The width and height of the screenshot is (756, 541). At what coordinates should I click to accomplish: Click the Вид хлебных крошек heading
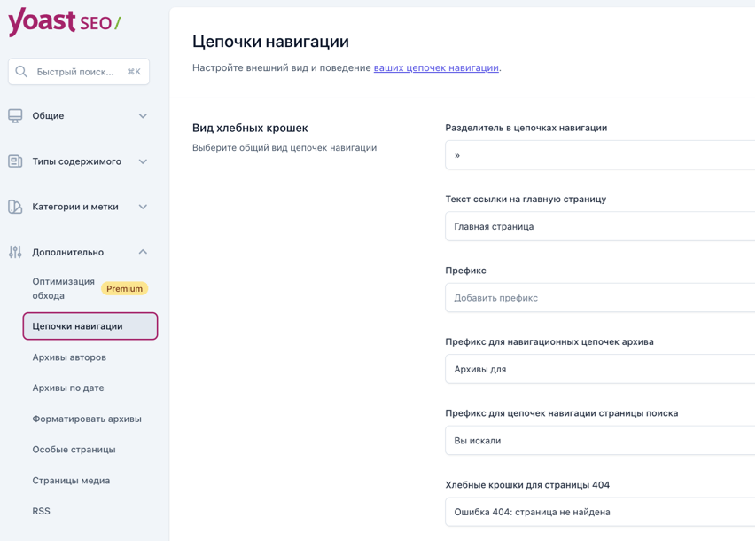pyautogui.click(x=250, y=129)
